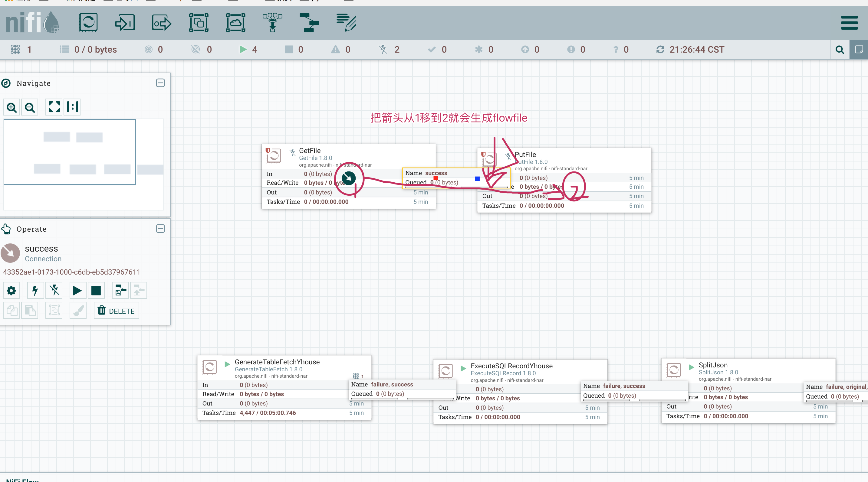
Task: Click the red bend point on connection
Action: point(435,178)
